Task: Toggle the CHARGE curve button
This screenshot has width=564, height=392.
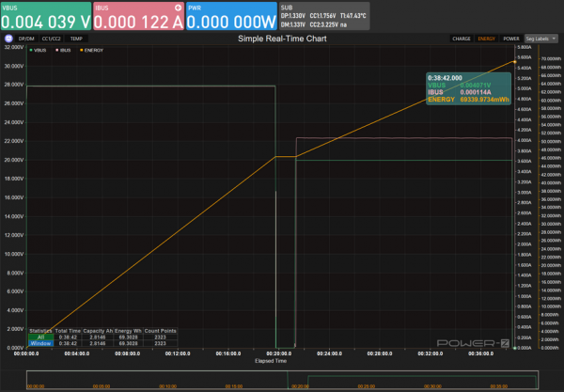Action: [x=462, y=39]
